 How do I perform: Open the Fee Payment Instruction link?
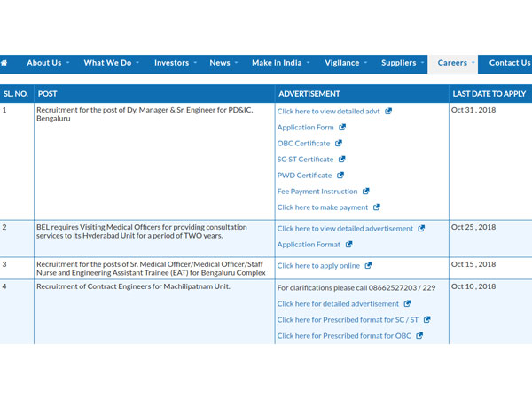[x=317, y=191]
